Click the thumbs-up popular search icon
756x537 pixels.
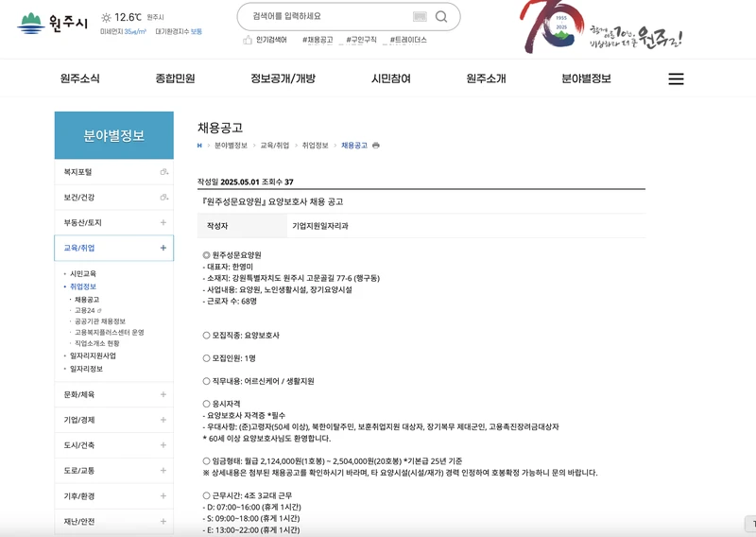[248, 40]
